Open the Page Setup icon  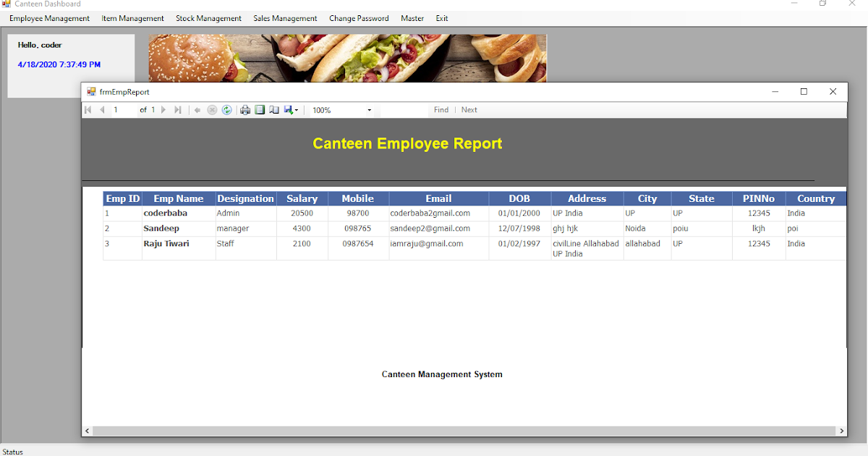pyautogui.click(x=274, y=109)
